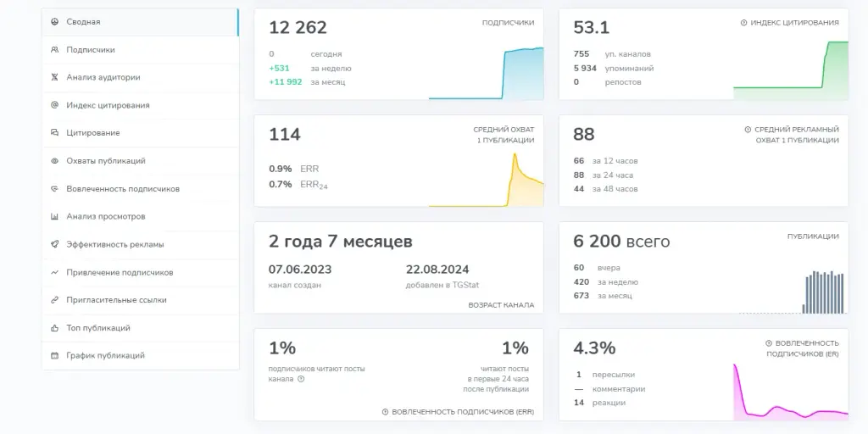Viewport: 868px width, 434px height.
Task: Click the ВОЗРАСТ КАНАЛА label
Action: [501, 305]
